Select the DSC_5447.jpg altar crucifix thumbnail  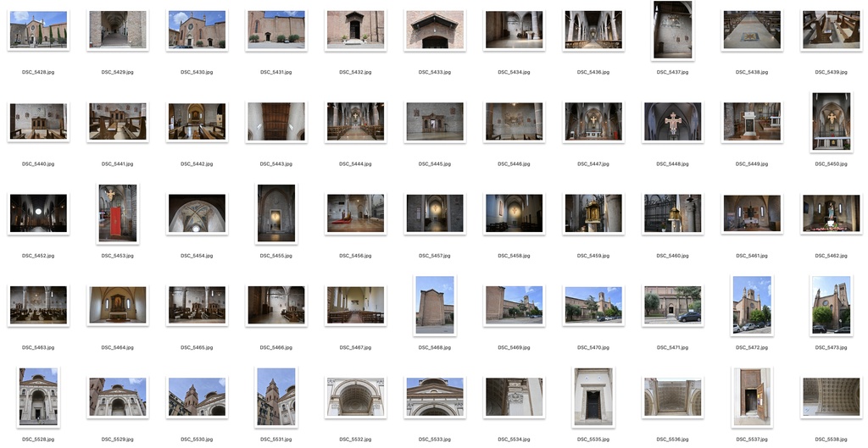pos(593,122)
